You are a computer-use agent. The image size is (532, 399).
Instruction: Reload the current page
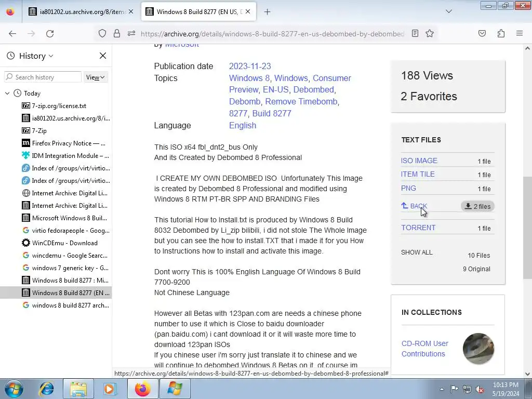click(50, 34)
